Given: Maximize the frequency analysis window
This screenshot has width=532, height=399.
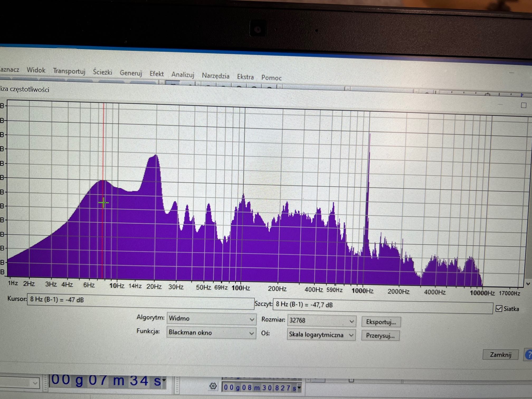Looking at the screenshot, I should pyautogui.click(x=524, y=105).
